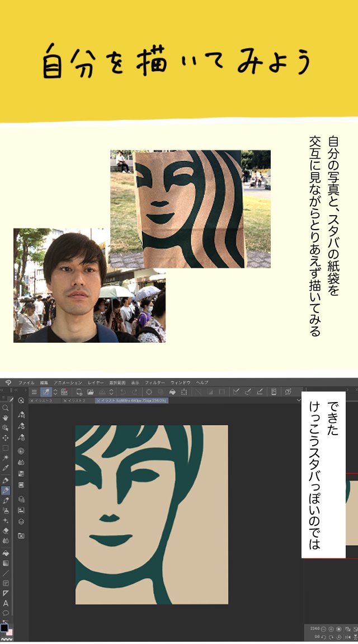Image resolution: width=358 pixels, height=644 pixels.
Task: Select the Hand move tool
Action: (x=6, y=417)
